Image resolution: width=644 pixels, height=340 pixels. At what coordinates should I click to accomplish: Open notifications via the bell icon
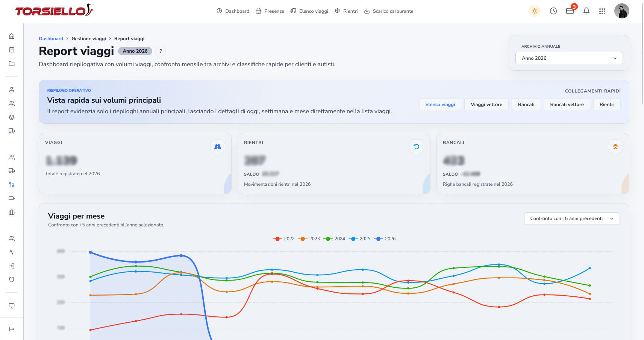point(586,11)
